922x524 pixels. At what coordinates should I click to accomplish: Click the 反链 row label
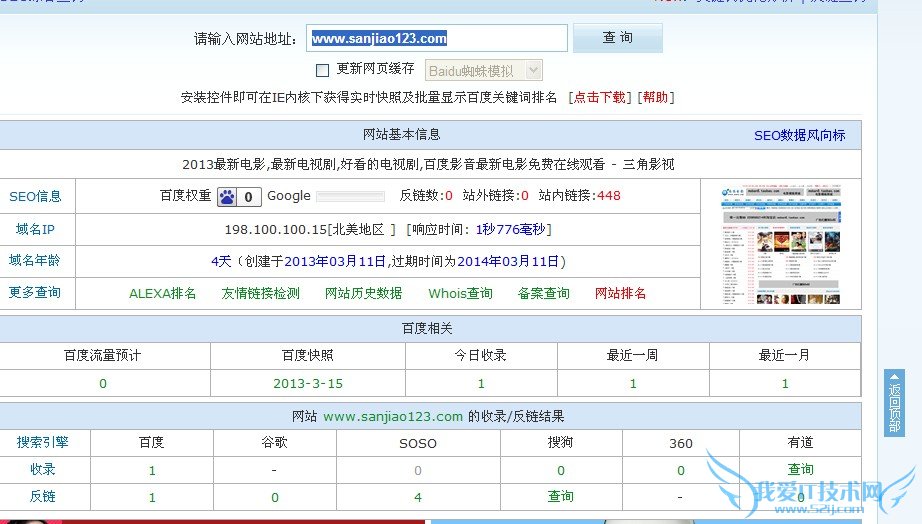click(43, 496)
